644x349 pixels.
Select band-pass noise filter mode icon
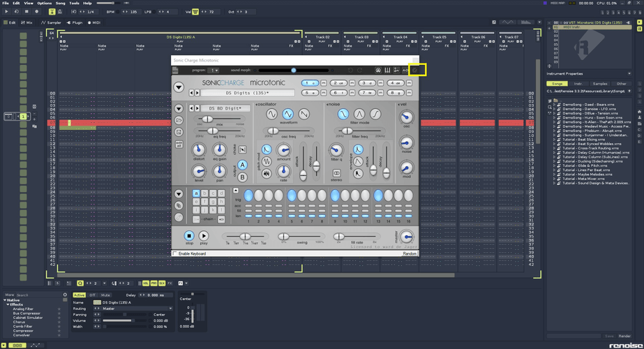(359, 114)
